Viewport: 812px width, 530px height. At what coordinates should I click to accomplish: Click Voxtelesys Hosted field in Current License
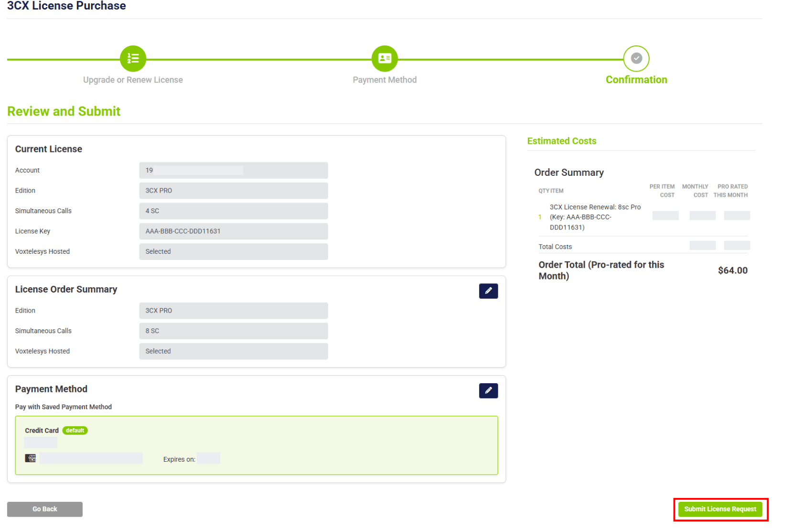(234, 251)
